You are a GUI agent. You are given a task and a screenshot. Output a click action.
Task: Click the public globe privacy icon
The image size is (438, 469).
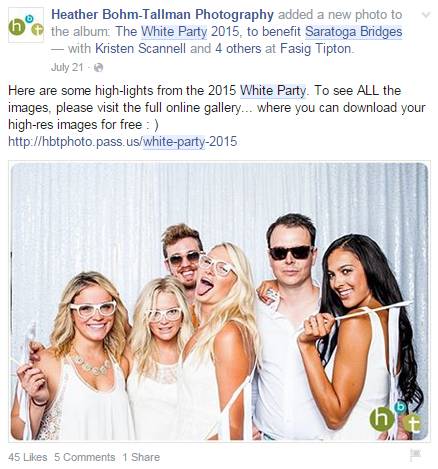[98, 68]
